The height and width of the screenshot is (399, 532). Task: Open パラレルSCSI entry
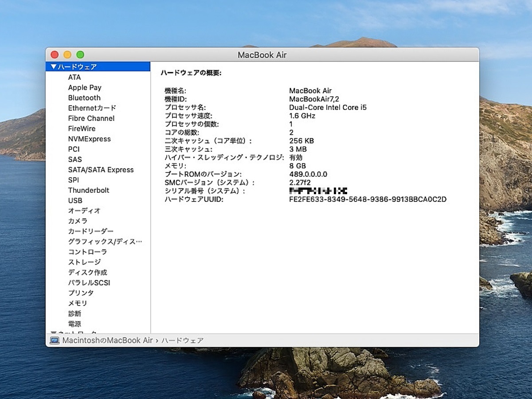[89, 282]
